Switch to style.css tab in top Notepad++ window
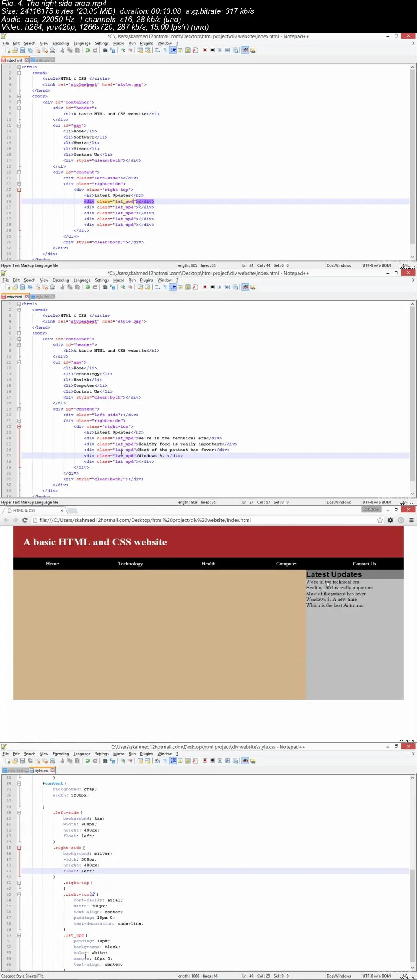Image resolution: width=417 pixels, height=980 pixels. (x=42, y=60)
